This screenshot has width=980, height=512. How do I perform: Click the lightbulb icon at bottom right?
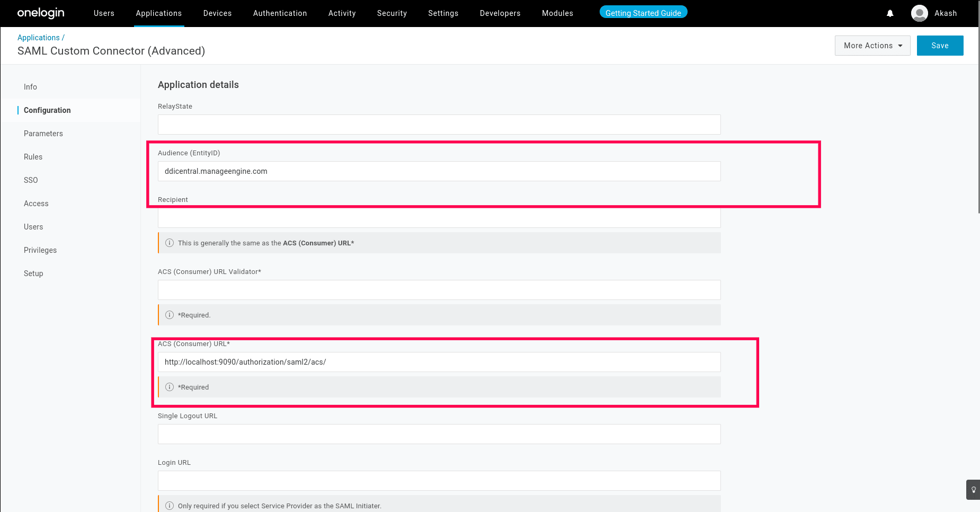pyautogui.click(x=973, y=489)
